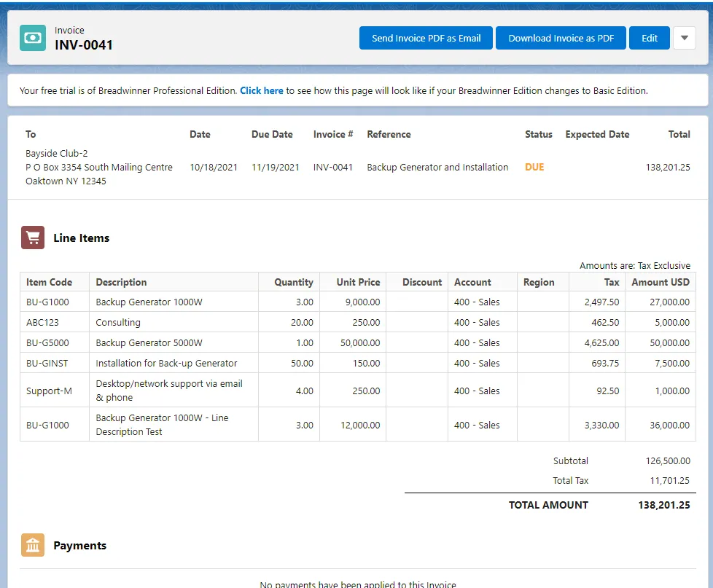The height and width of the screenshot is (588, 713).
Task: Click the Line Items section heading
Action: [x=82, y=238]
